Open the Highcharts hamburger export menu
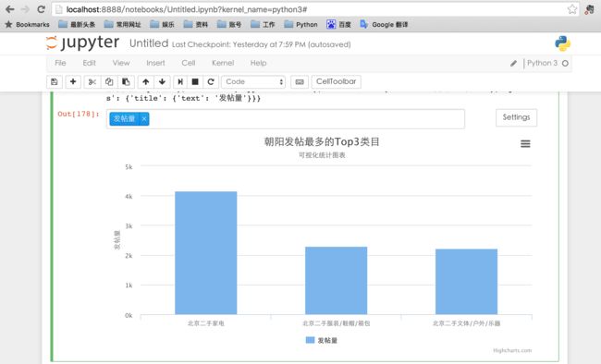The height and width of the screenshot is (364, 601). 525,144
